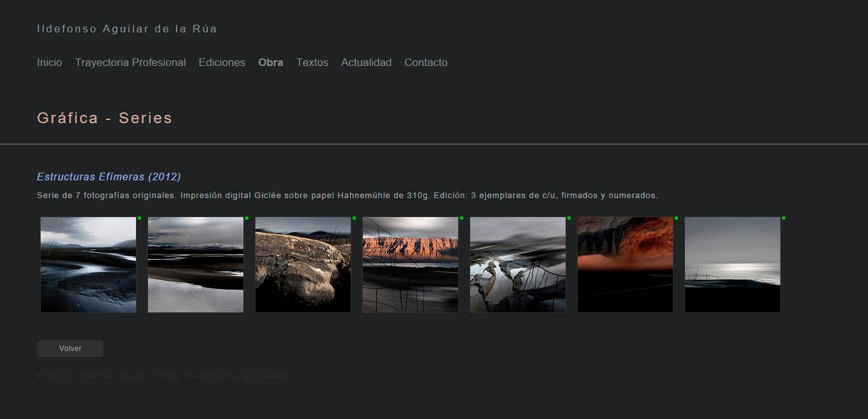This screenshot has height=419, width=868.
Task: Click the green marker beside the red cliff thumbnail
Action: click(461, 218)
